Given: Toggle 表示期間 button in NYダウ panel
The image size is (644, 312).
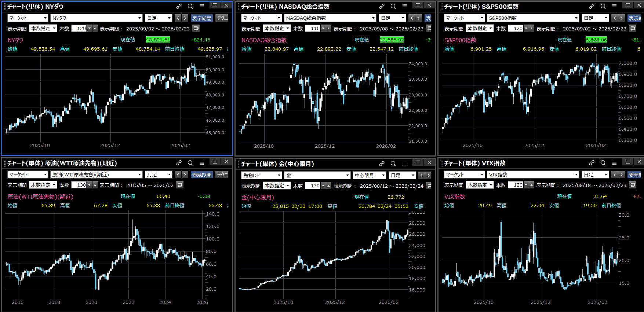Looking at the screenshot, I should pyautogui.click(x=201, y=18).
